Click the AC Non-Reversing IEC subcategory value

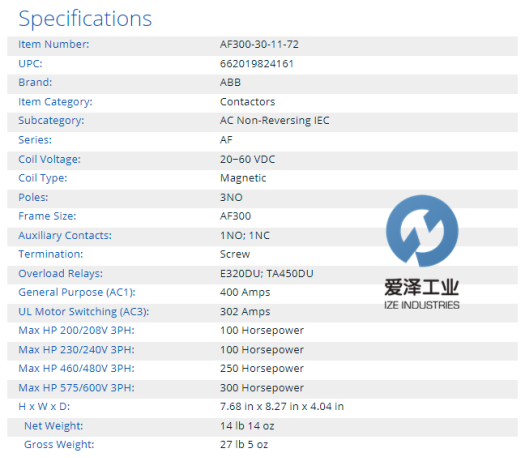pyautogui.click(x=274, y=120)
